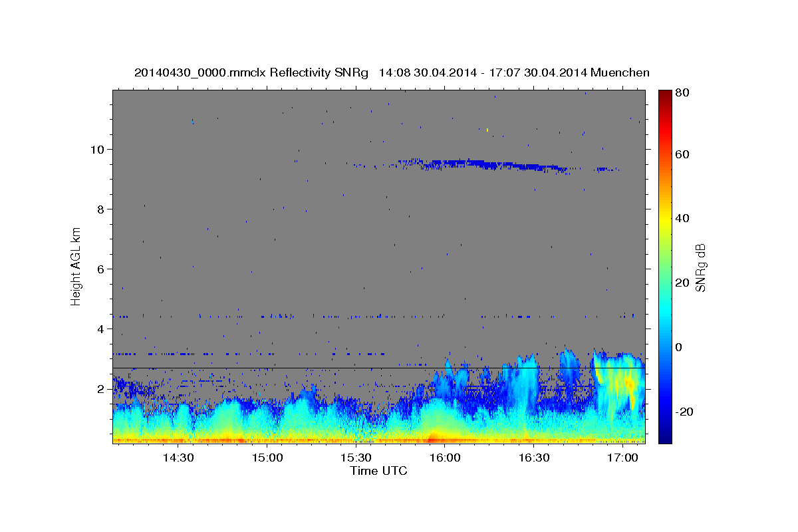Click the horizontal black line near 2.7 km
The image size is (798, 532).
pos(378,368)
